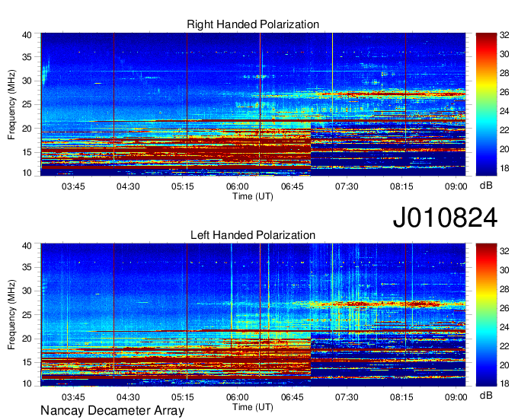Click the 03:45 tick under Right Handed plot
This screenshot has height=420, width=518.
[73, 186]
